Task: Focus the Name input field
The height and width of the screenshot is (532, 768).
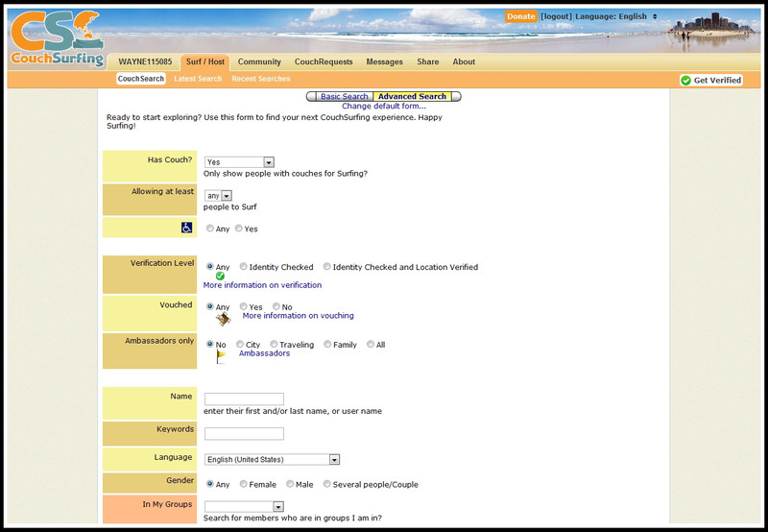Action: click(244, 399)
